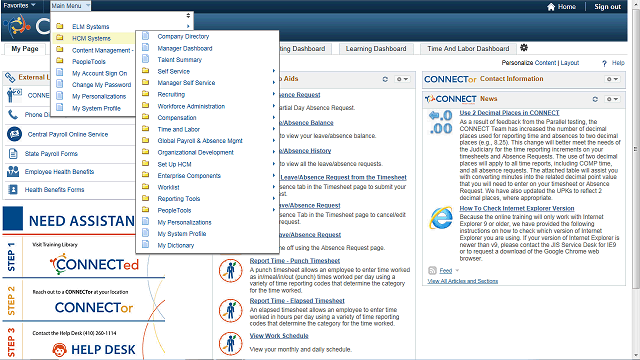Click the Health Benefits Forms icon
This screenshot has width=640, height=360.
[x=13, y=189]
